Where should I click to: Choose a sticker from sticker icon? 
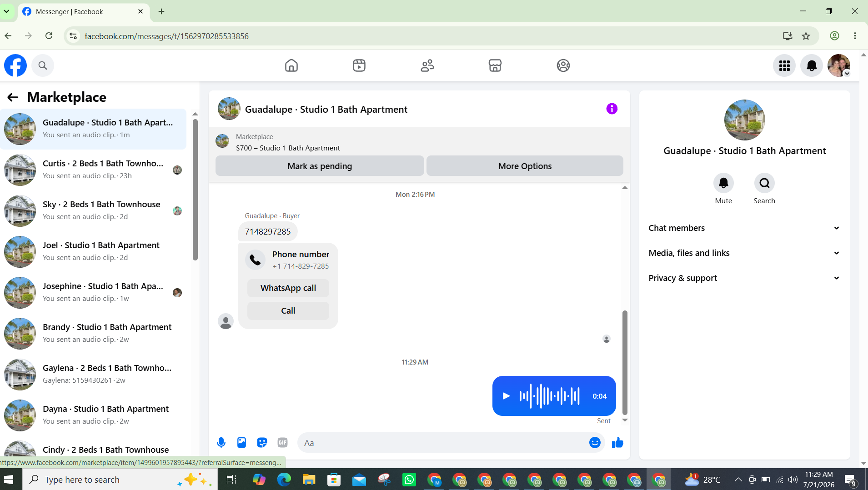pos(262,443)
